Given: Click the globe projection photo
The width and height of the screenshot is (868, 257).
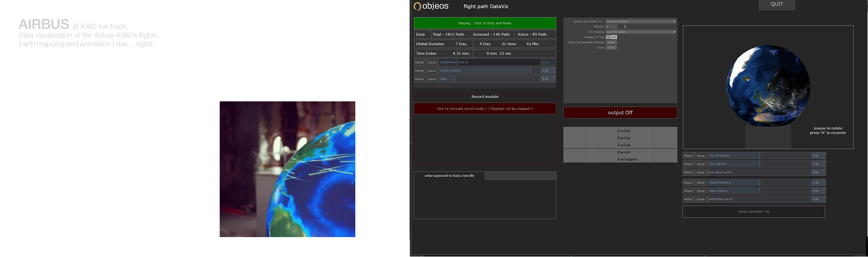Looking at the screenshot, I should 288,169.
